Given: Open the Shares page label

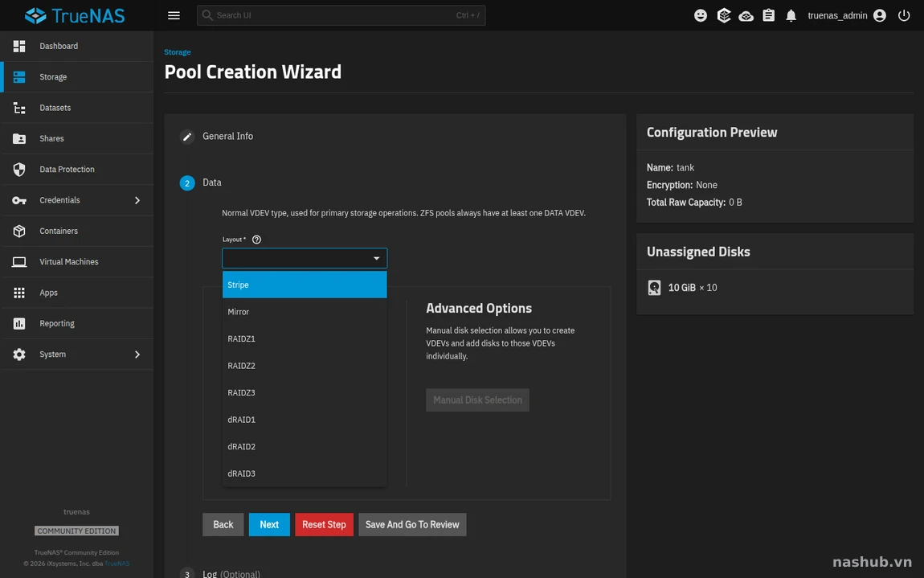Looking at the screenshot, I should 51,138.
